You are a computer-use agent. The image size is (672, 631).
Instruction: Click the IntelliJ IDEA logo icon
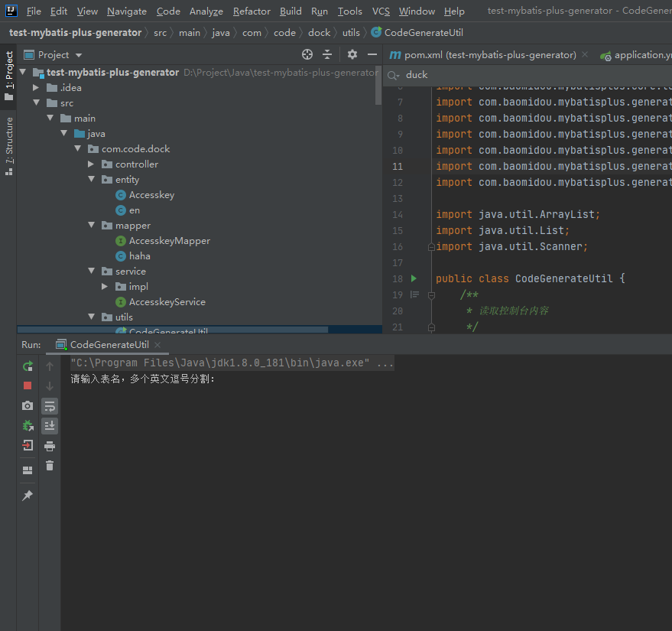11,11
